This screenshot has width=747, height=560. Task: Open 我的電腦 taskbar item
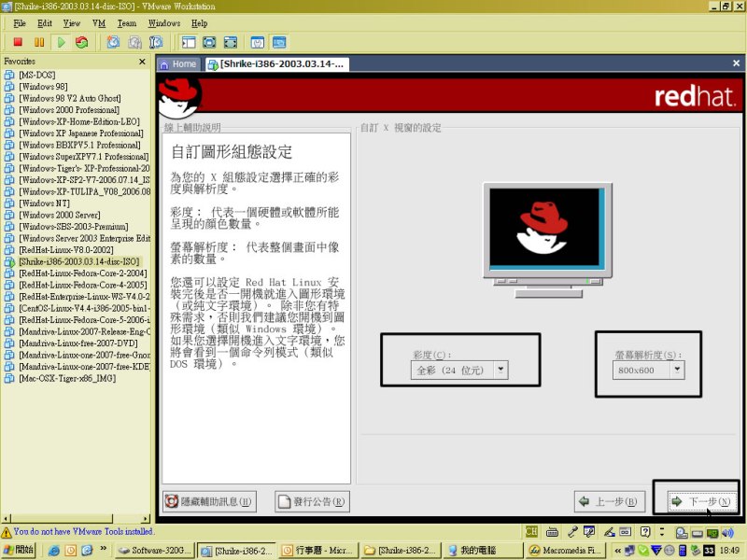pos(483,550)
